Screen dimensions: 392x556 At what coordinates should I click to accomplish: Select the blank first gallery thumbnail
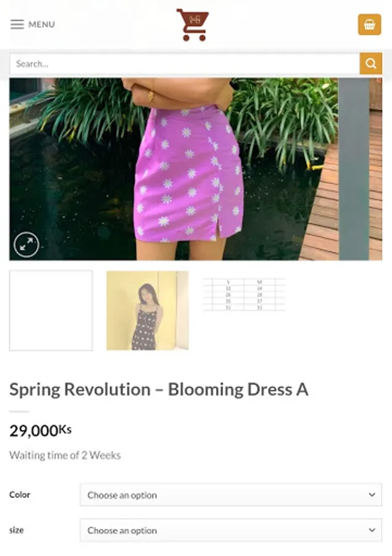pyautogui.click(x=51, y=311)
